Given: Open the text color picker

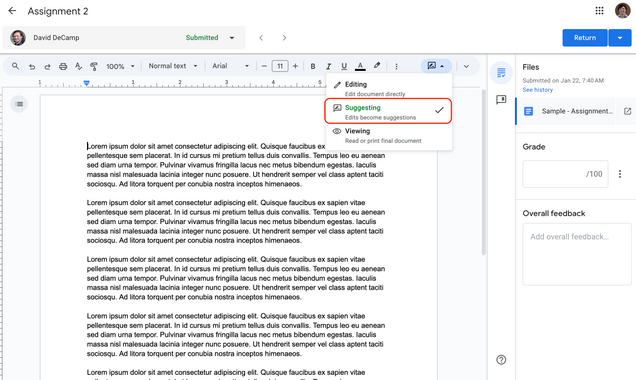Looking at the screenshot, I should (x=360, y=66).
